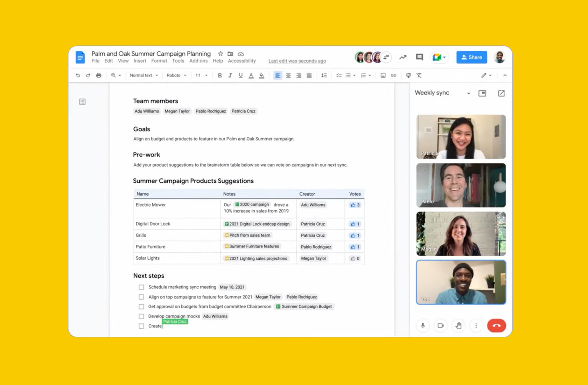Screen dimensions: 588x385
Task: End the call with the red button
Action: coord(496,325)
